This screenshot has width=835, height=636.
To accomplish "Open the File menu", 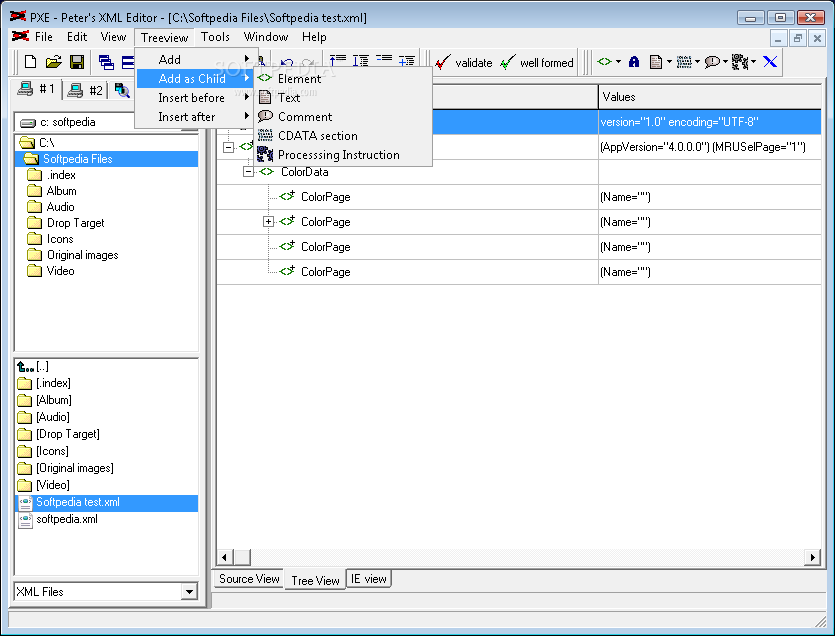I will (x=43, y=37).
